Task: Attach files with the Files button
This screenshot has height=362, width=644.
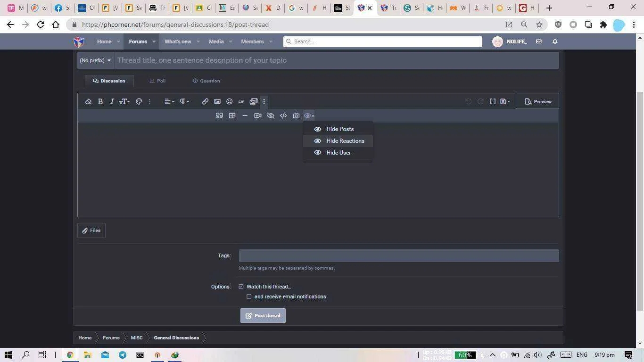Action: (x=91, y=230)
